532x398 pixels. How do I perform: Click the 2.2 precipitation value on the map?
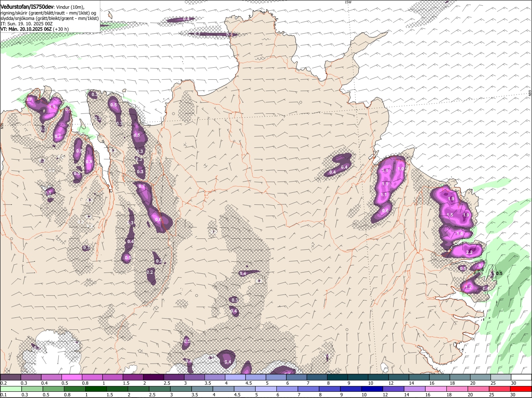point(470,252)
